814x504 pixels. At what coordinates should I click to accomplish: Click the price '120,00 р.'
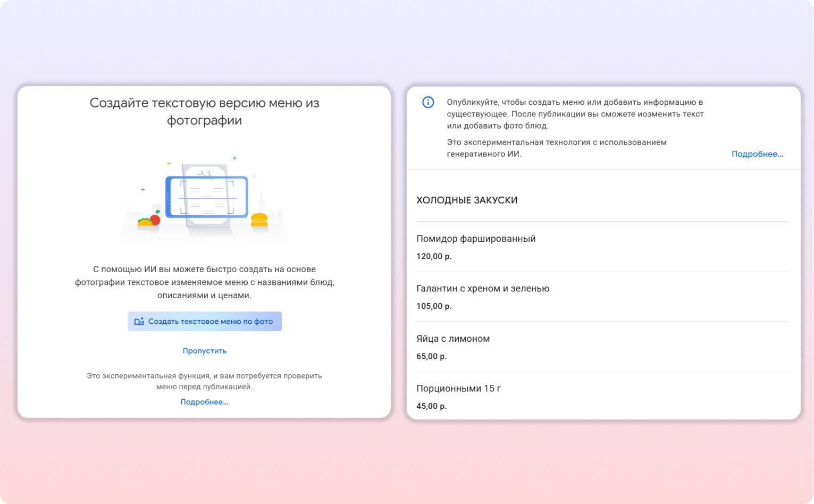coord(434,256)
